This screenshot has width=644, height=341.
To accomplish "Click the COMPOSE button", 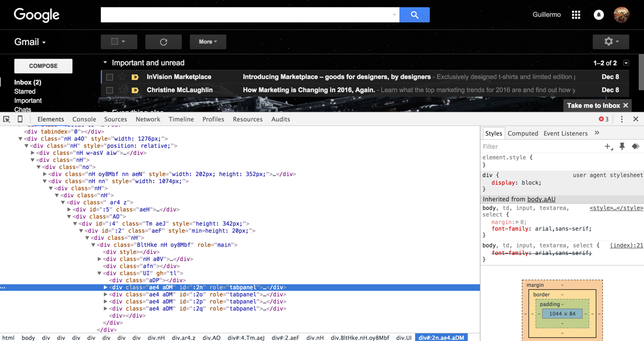I will (x=43, y=66).
